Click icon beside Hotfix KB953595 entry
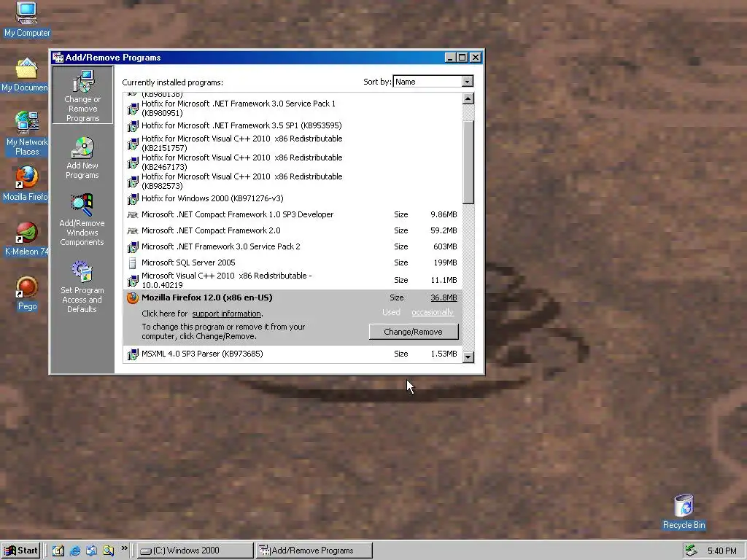 133,126
